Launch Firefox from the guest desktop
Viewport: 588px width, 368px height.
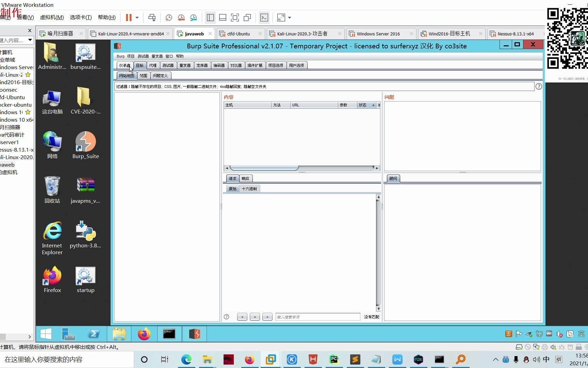(x=52, y=280)
